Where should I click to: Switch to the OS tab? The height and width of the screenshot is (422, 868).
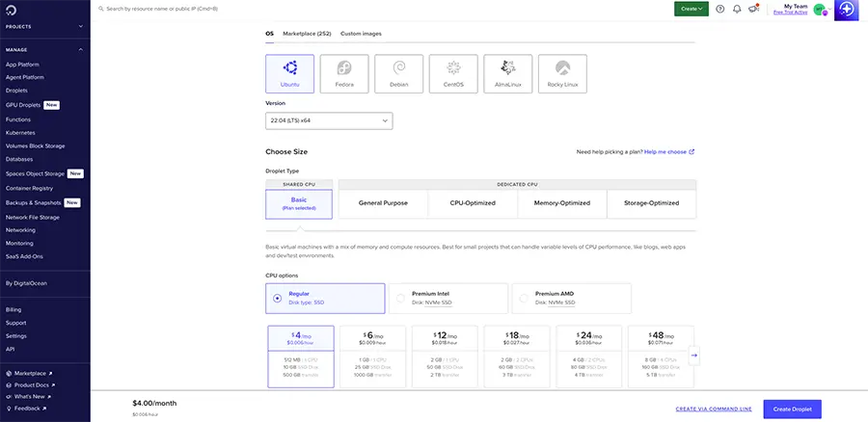coord(269,34)
